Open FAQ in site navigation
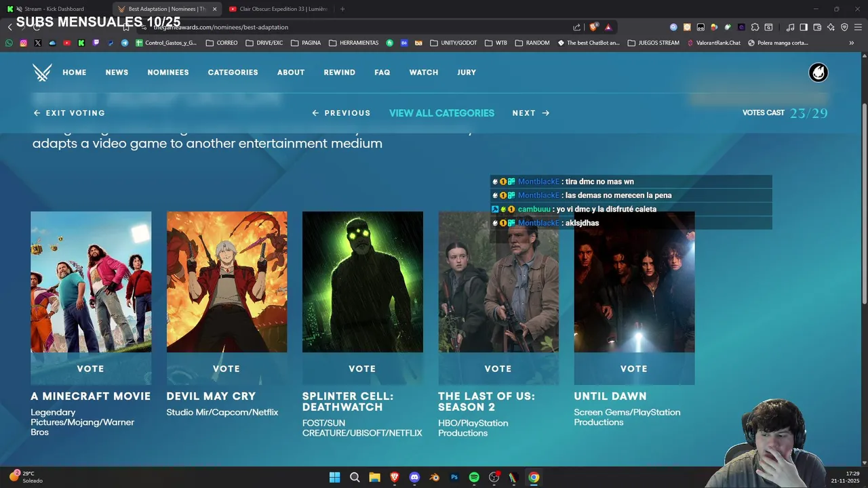This screenshot has height=488, width=868. point(382,73)
